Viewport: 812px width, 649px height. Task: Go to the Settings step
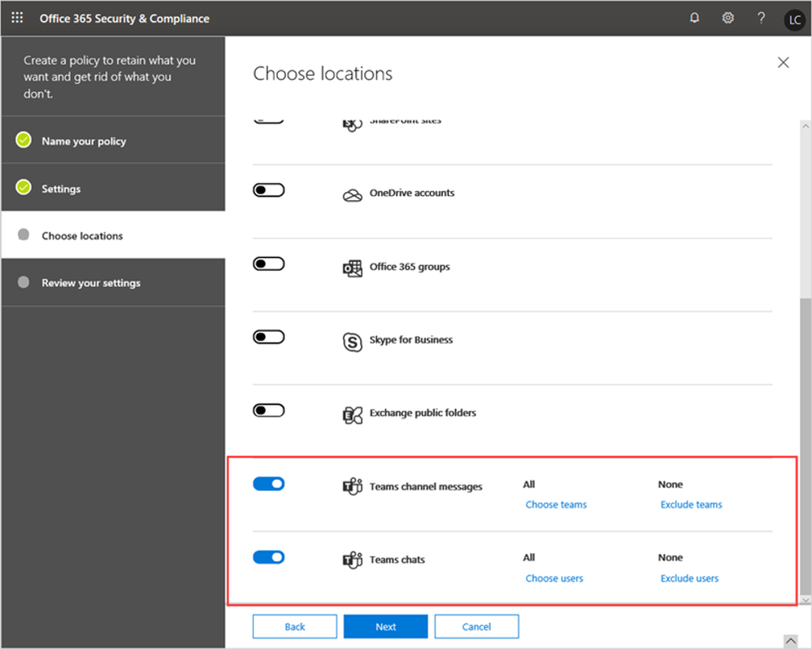click(x=114, y=188)
